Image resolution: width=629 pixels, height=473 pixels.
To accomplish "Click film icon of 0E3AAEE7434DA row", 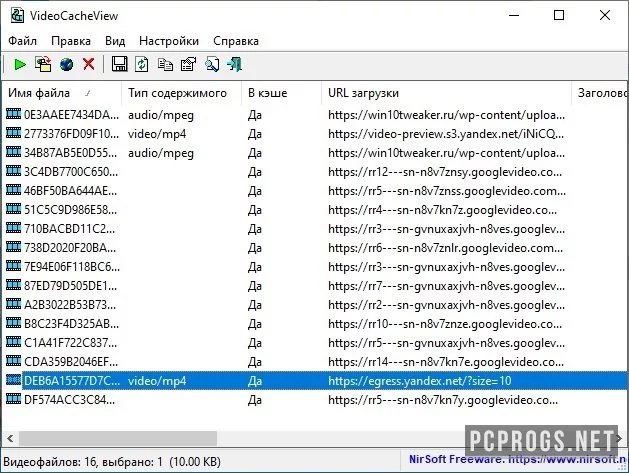I will [13, 114].
